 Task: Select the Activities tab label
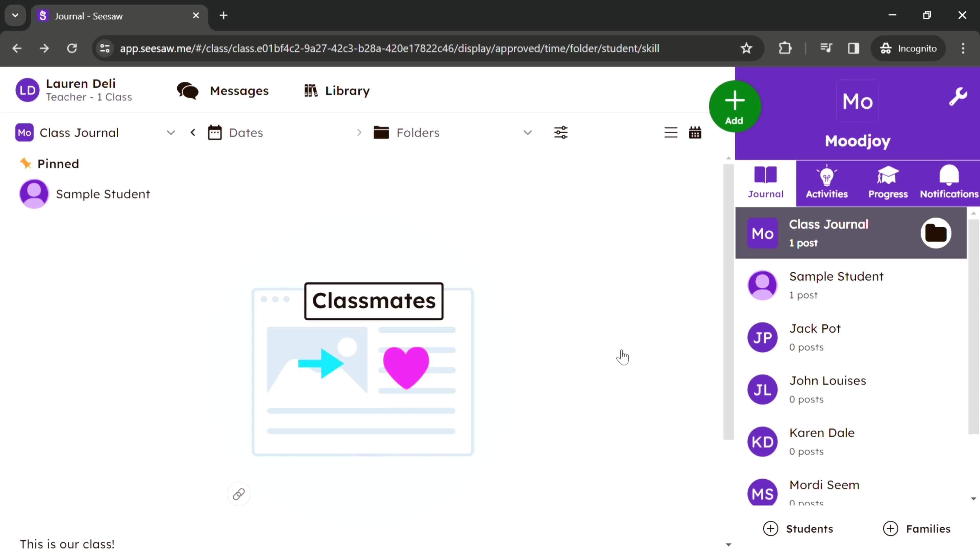827,194
